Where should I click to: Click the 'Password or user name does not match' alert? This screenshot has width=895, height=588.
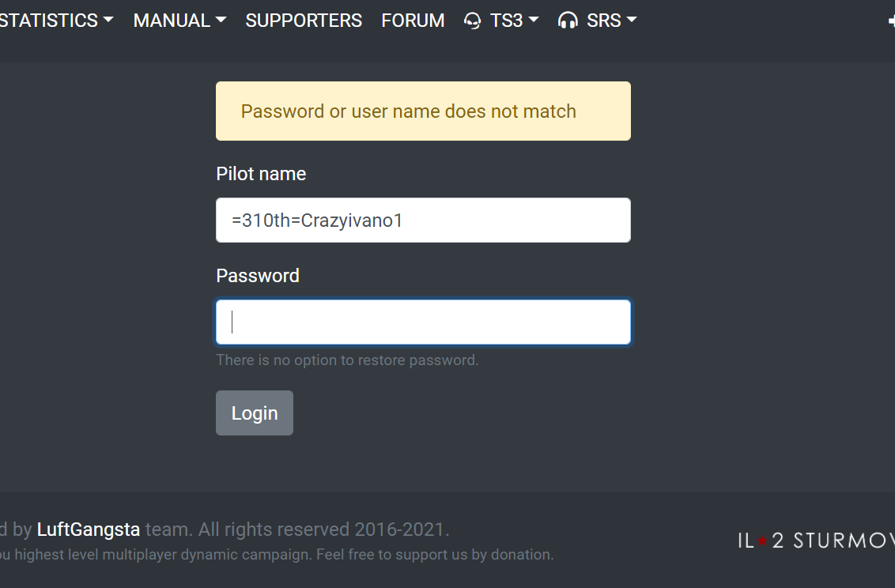pyautogui.click(x=423, y=111)
